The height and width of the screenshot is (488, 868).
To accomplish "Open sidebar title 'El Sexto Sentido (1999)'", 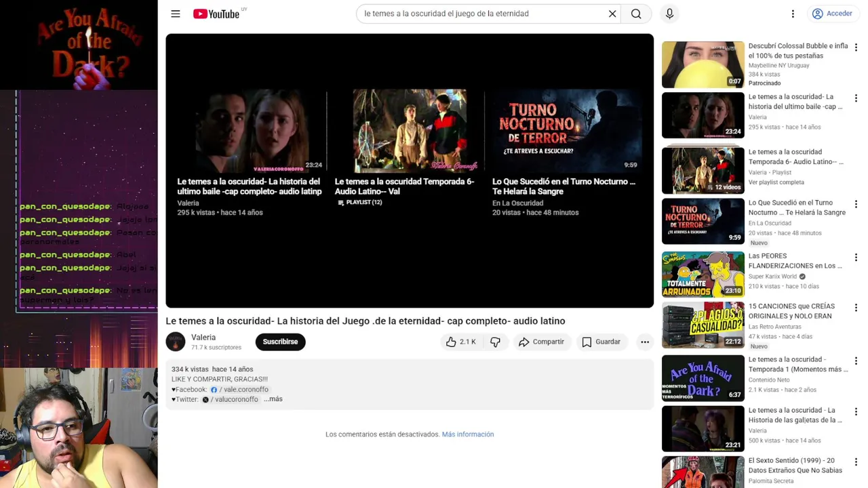I will pyautogui.click(x=795, y=466).
